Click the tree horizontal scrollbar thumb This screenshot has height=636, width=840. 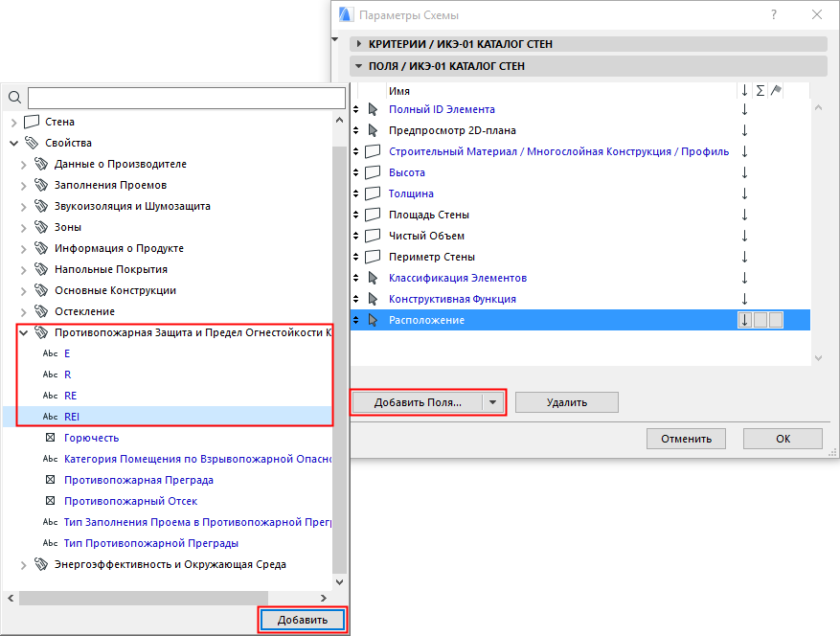144,598
